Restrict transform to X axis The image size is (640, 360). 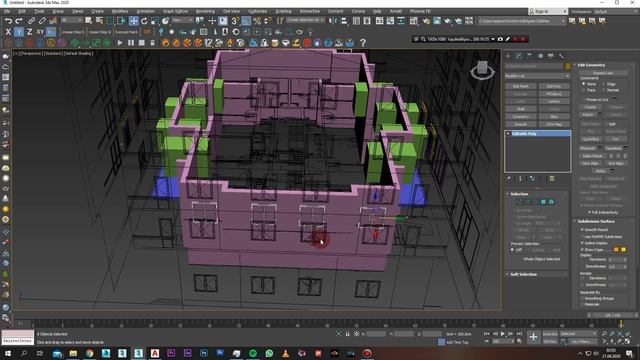[x=8, y=31]
